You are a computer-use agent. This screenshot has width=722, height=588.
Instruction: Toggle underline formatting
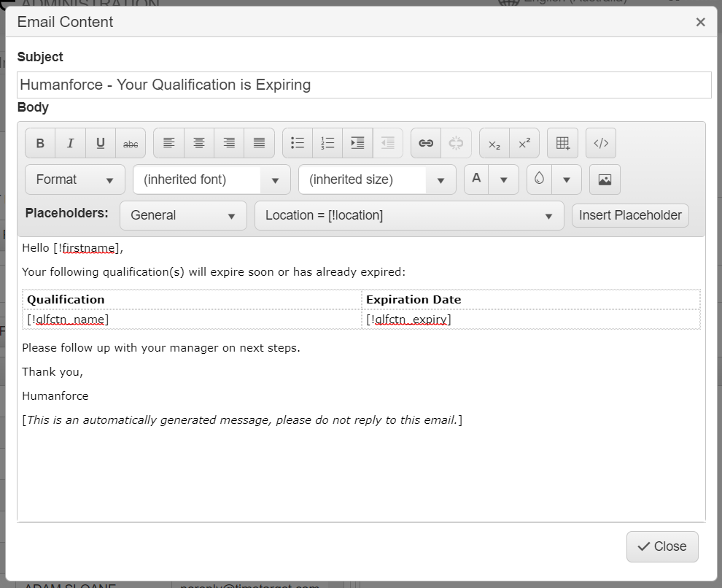[x=101, y=143]
